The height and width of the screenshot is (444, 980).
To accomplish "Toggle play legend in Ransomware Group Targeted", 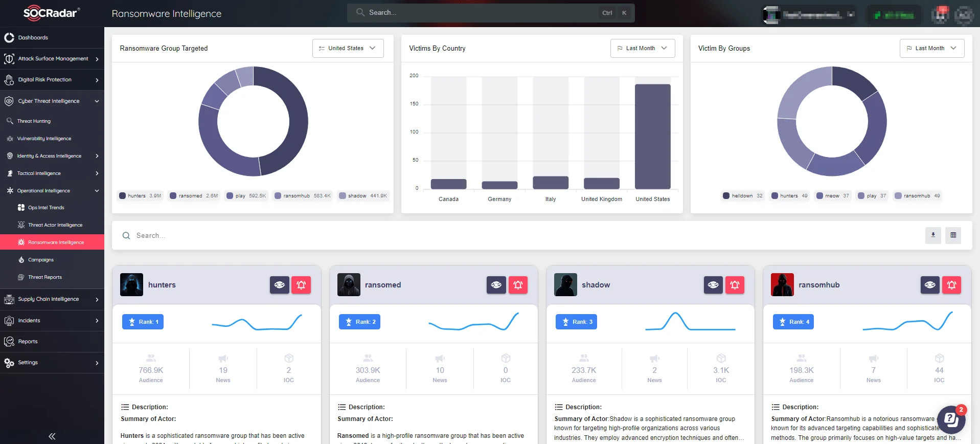I will (x=246, y=195).
